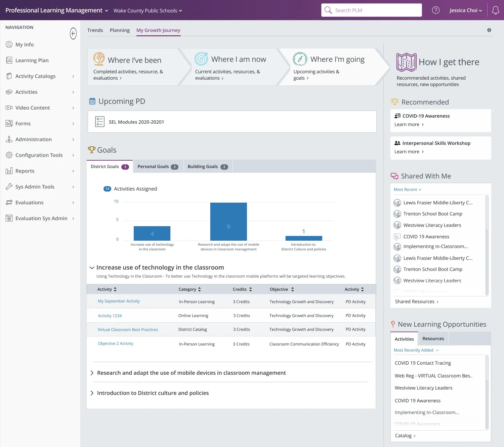Click the Learning Plan sidebar icon
The width and height of the screenshot is (504, 447).
(9, 60)
